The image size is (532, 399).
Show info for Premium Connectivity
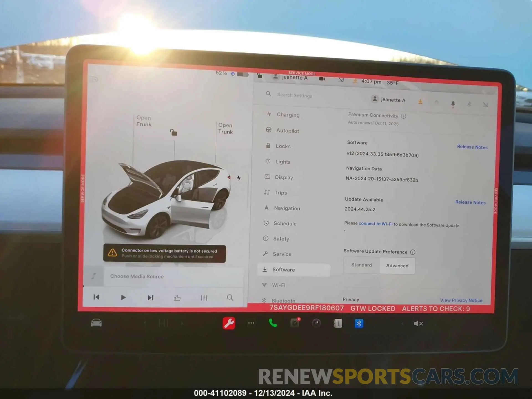(x=403, y=116)
